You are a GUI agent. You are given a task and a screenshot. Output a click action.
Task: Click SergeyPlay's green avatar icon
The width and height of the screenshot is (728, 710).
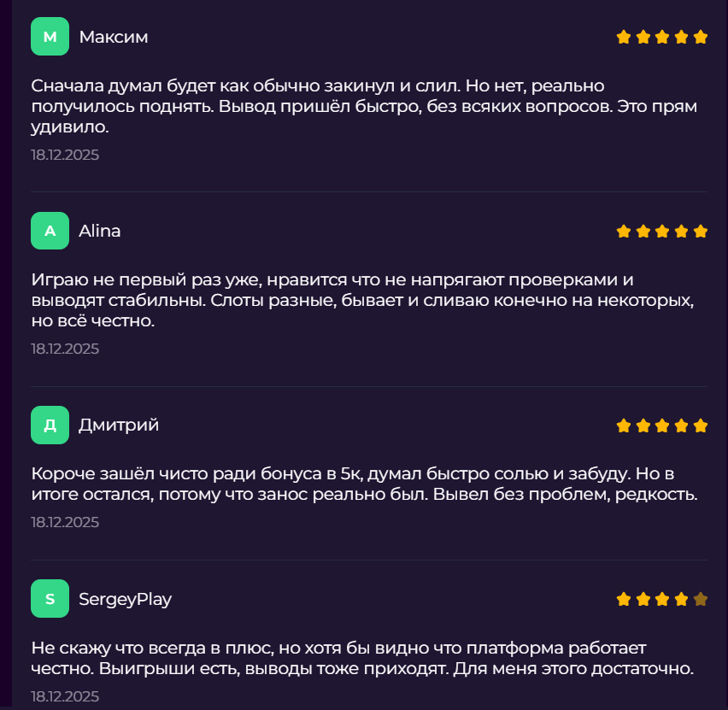point(50,599)
